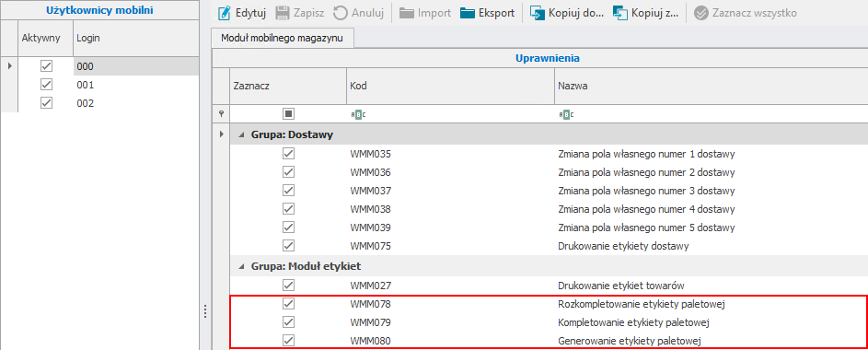Sort by the Aktywny column header
868x350 pixels.
[x=45, y=38]
